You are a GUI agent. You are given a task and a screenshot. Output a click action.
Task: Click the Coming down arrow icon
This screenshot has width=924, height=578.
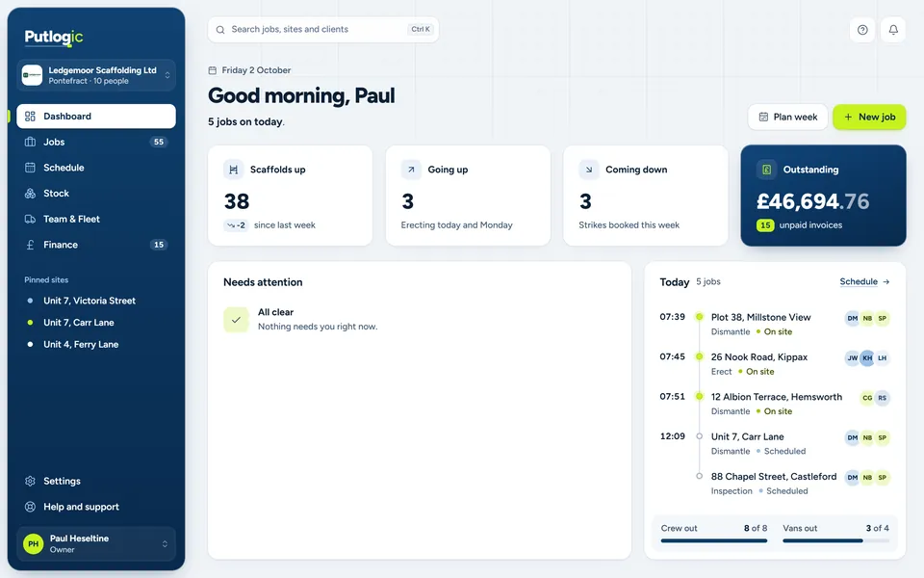pos(589,170)
